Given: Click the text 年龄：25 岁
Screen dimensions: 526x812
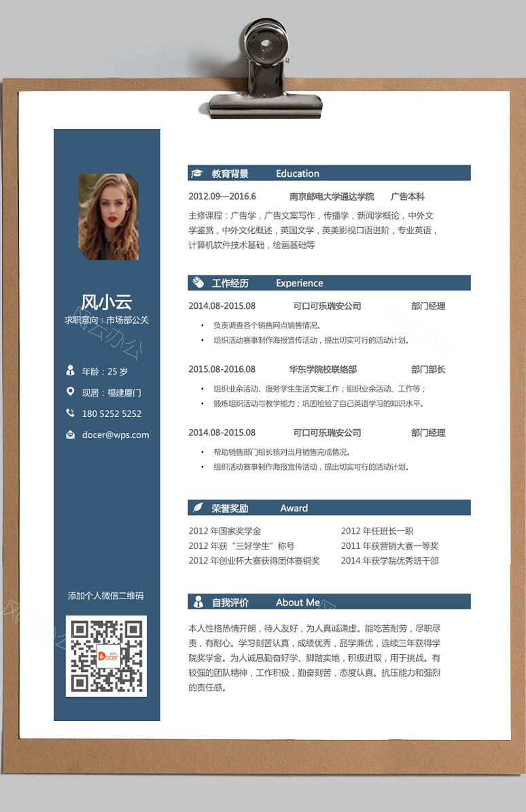Looking at the screenshot, I should 105,371.
